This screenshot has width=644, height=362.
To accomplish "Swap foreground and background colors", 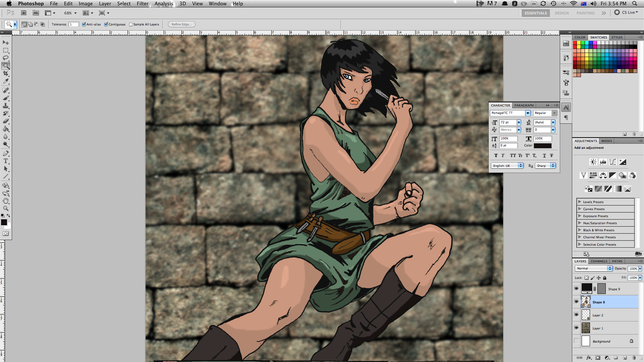I will pos(9,216).
